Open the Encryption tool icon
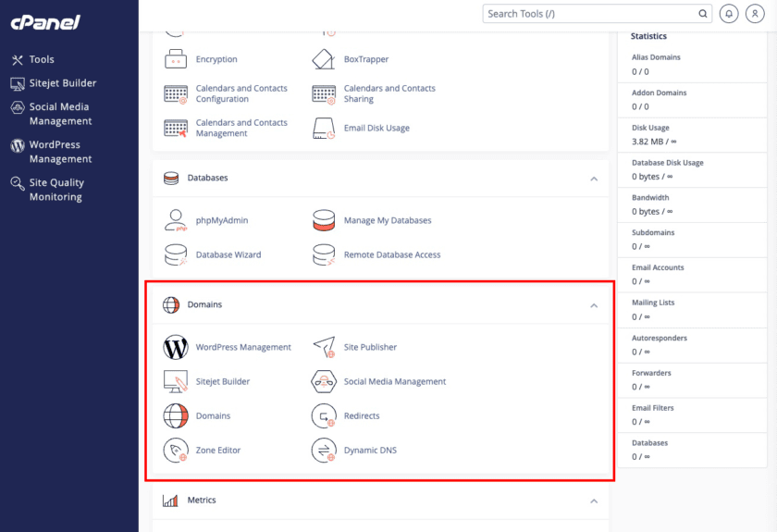Image resolution: width=777 pixels, height=532 pixels. [176, 59]
